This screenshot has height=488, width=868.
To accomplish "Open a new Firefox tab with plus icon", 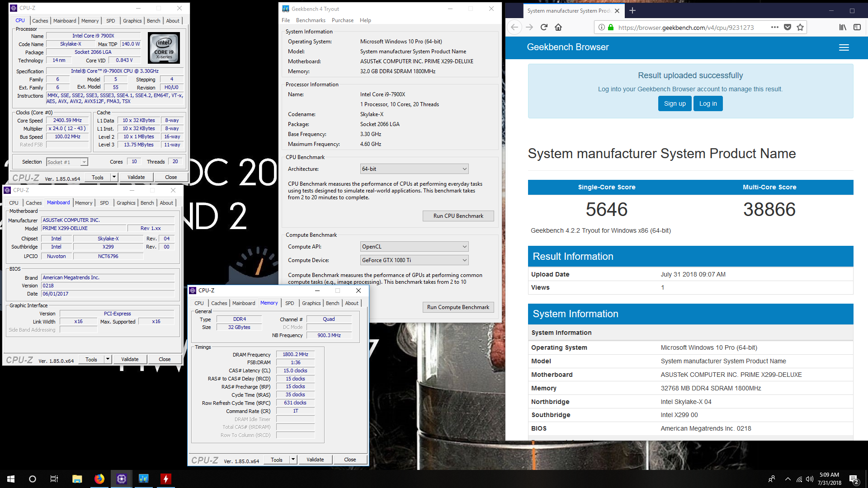I will 632,10.
